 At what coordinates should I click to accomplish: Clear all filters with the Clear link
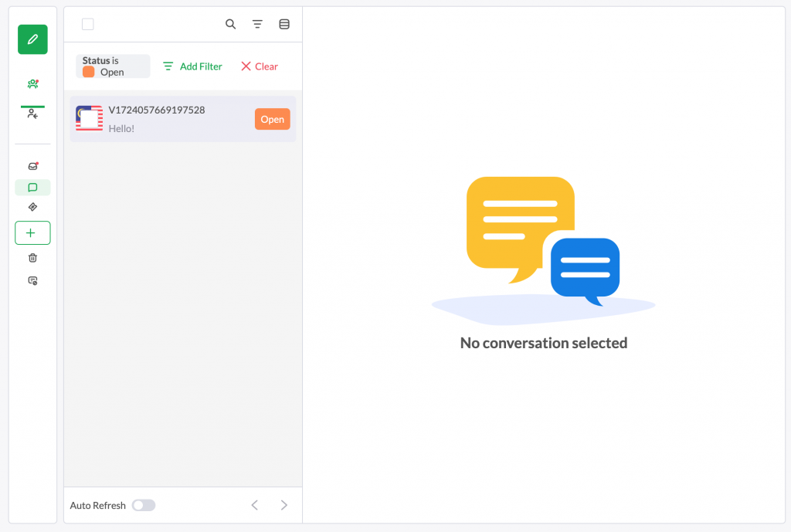(259, 66)
